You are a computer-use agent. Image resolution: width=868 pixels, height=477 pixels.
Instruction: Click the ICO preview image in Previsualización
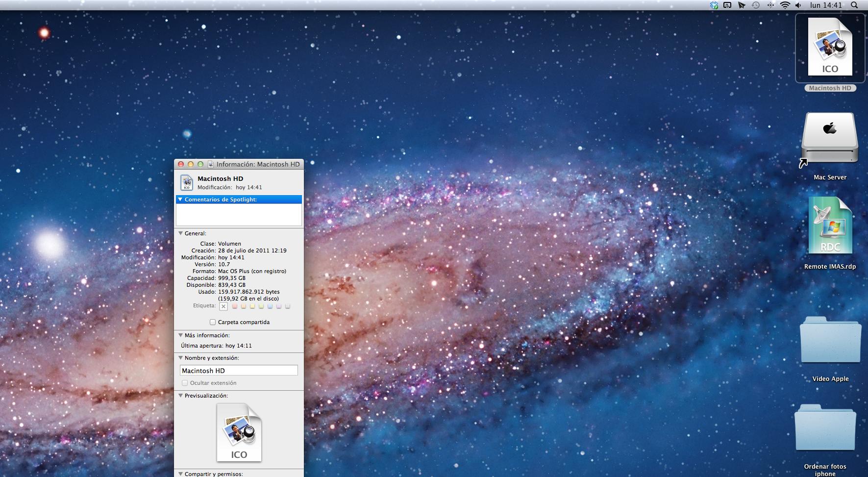click(239, 432)
